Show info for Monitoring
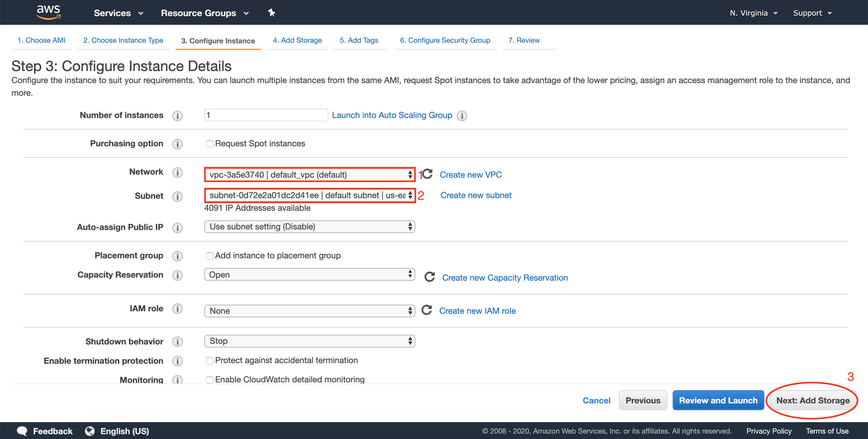The width and height of the screenshot is (868, 439). coord(178,380)
